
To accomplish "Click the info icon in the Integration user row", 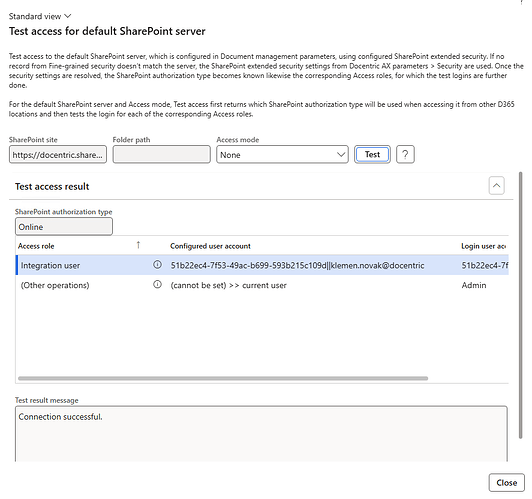I will point(157,265).
